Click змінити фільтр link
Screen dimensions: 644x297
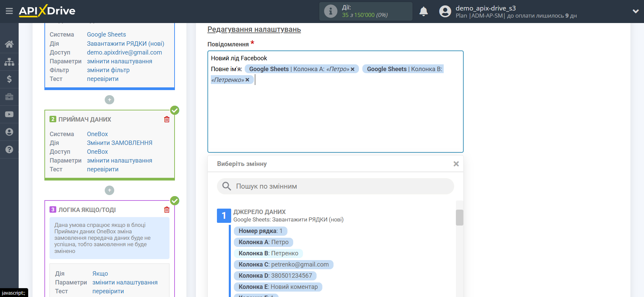point(108,70)
